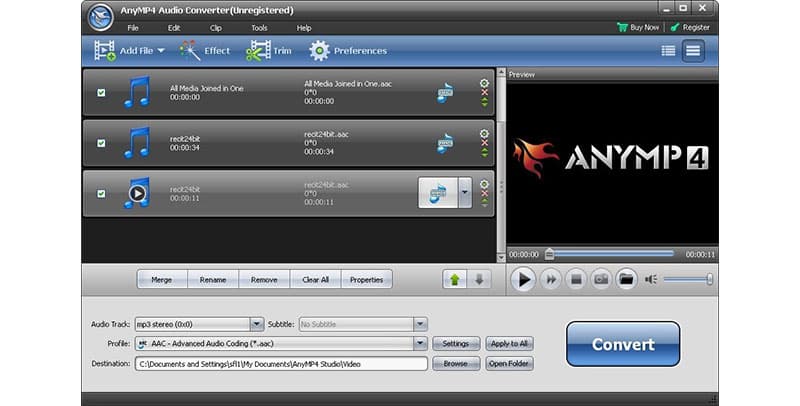
Task: Click the Remove button
Action: point(264,280)
